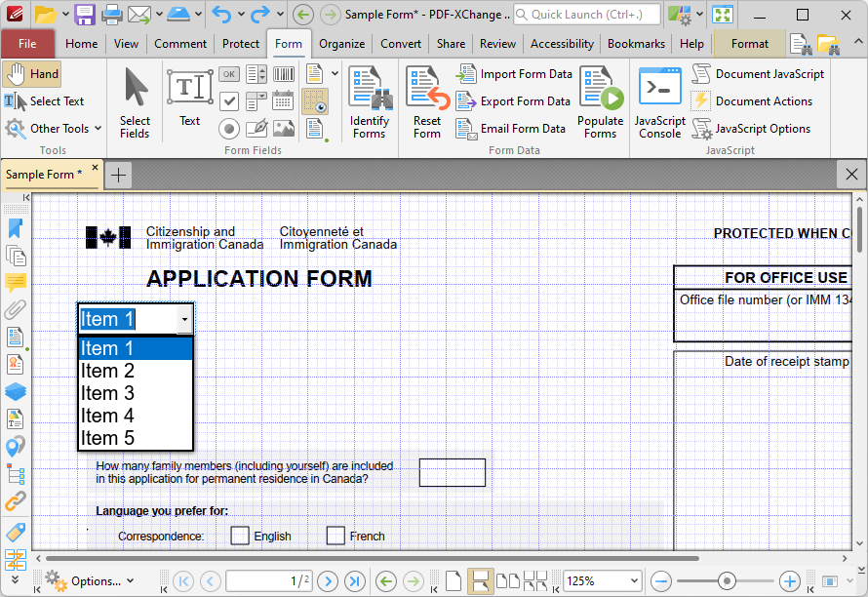868x597 pixels.
Task: Open the JavaScript Console
Action: pos(660,103)
